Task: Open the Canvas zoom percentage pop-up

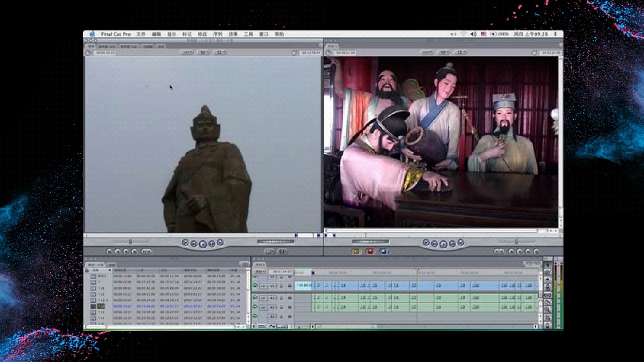Action: [x=427, y=52]
